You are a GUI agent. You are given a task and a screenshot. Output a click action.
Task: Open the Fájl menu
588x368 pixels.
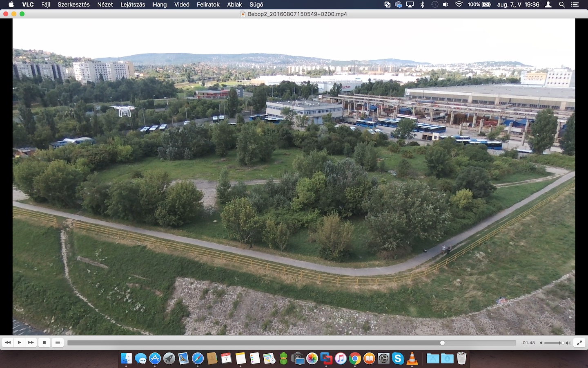[46, 4]
